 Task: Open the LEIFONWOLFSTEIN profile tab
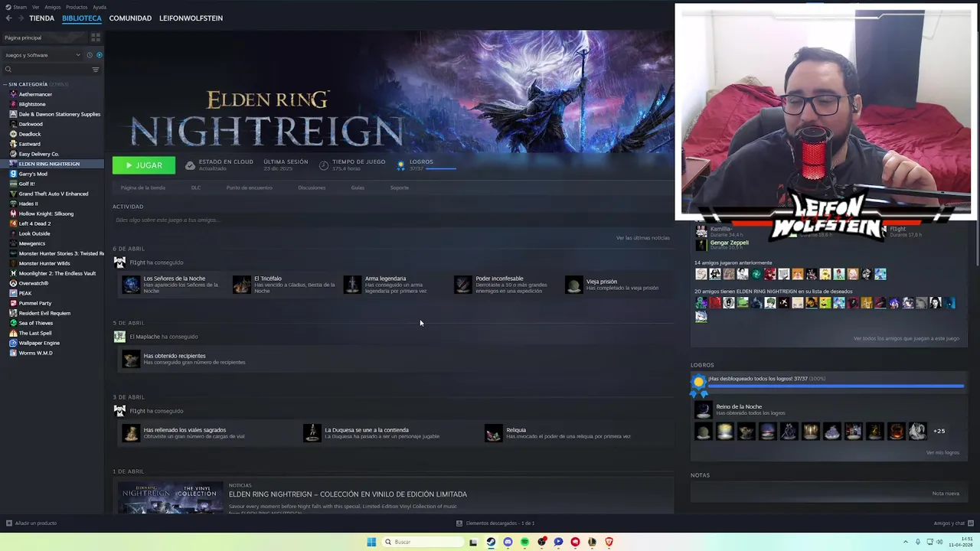point(191,18)
